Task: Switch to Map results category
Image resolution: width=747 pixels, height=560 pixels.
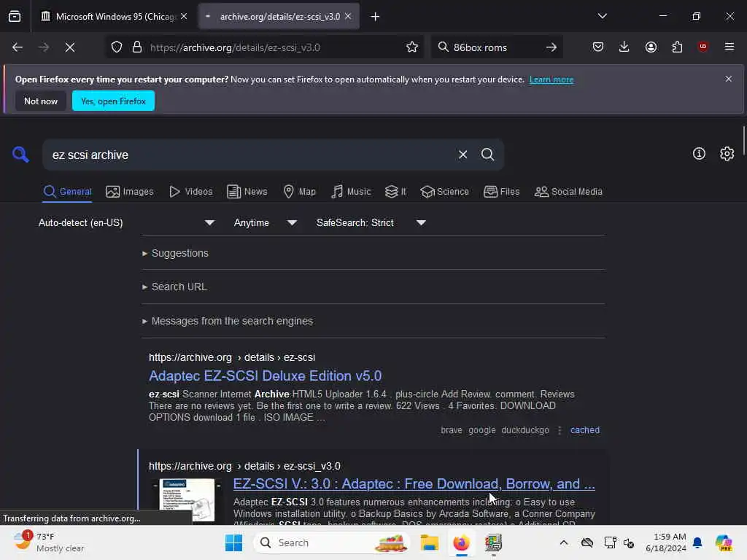Action: click(x=300, y=192)
